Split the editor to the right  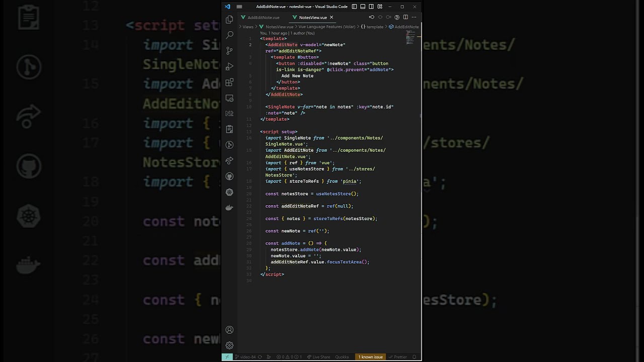(x=406, y=17)
